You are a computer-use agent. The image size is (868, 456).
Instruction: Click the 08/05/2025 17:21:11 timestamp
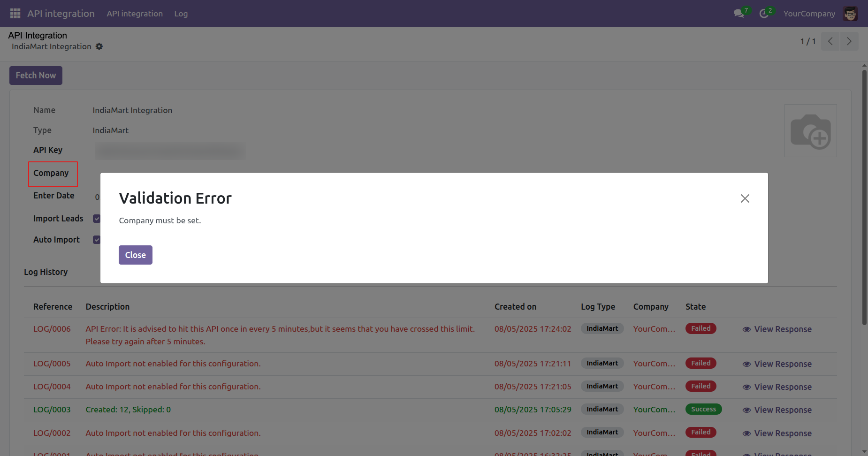point(533,364)
